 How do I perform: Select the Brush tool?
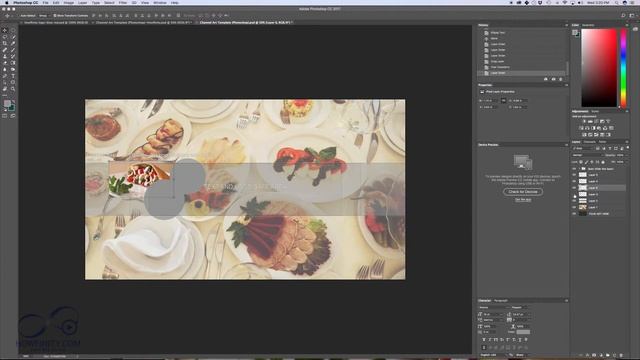tap(13, 50)
